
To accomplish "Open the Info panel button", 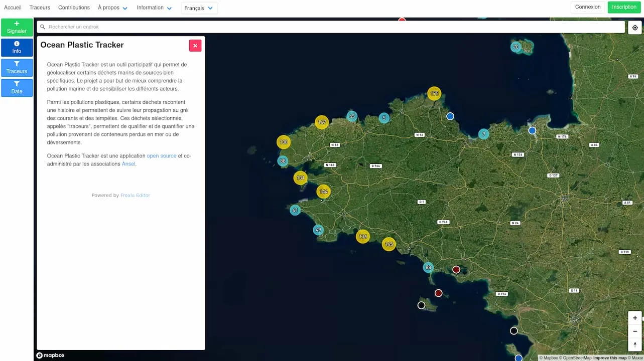I will tap(17, 48).
